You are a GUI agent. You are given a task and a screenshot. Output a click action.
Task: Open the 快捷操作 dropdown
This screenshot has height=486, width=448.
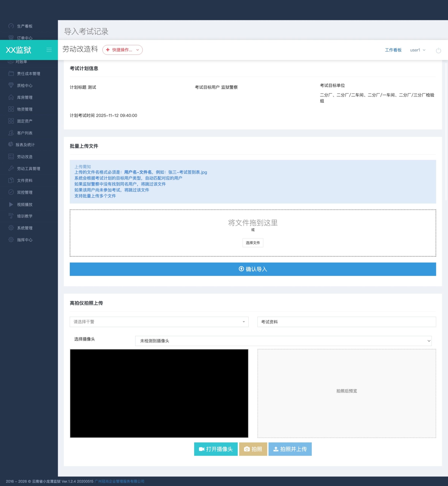tap(122, 50)
